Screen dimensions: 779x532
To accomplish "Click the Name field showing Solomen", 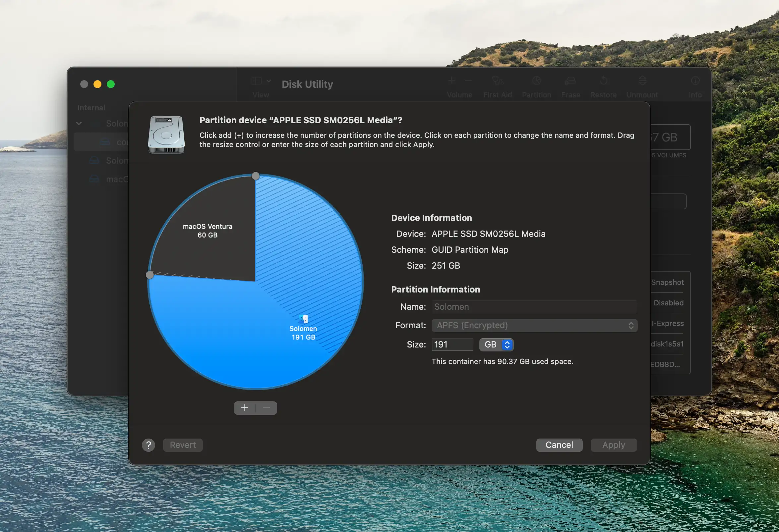I will pos(534,306).
